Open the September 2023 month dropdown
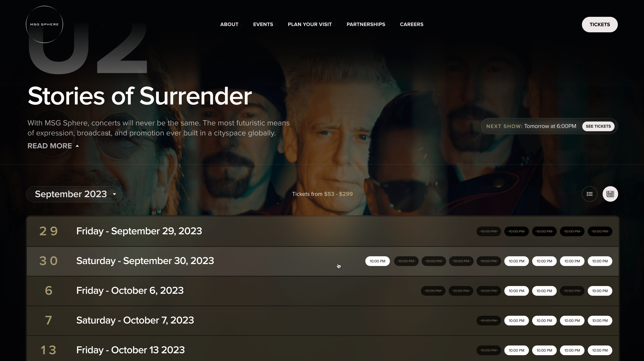 pos(74,194)
